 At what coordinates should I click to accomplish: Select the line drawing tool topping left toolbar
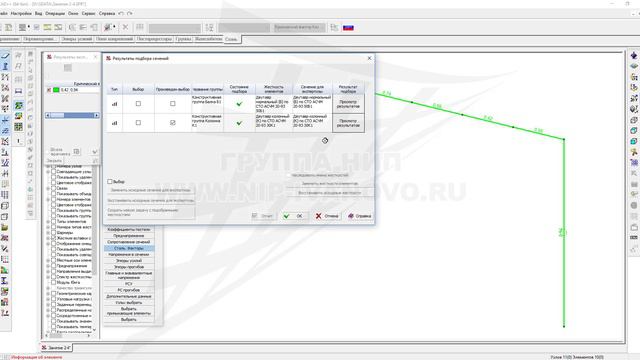click(x=5, y=56)
